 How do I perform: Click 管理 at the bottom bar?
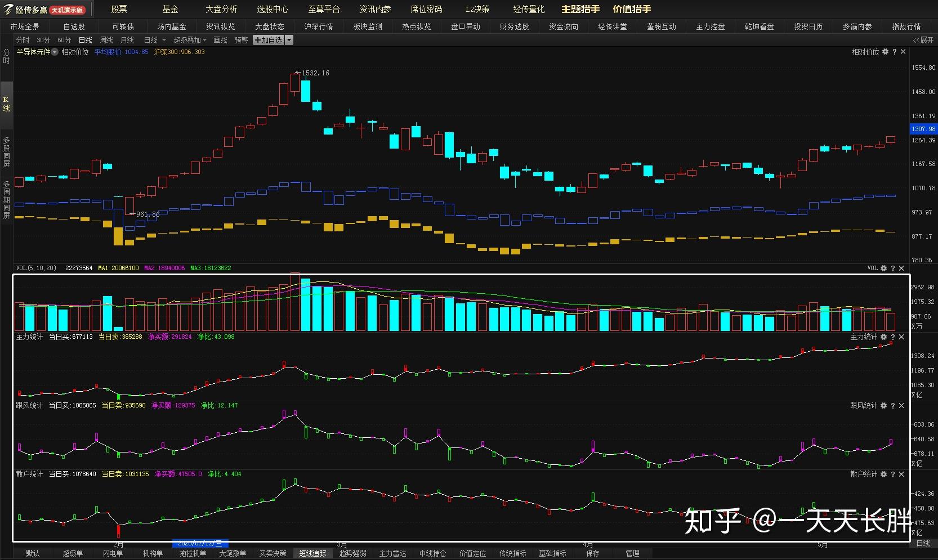[x=632, y=553]
